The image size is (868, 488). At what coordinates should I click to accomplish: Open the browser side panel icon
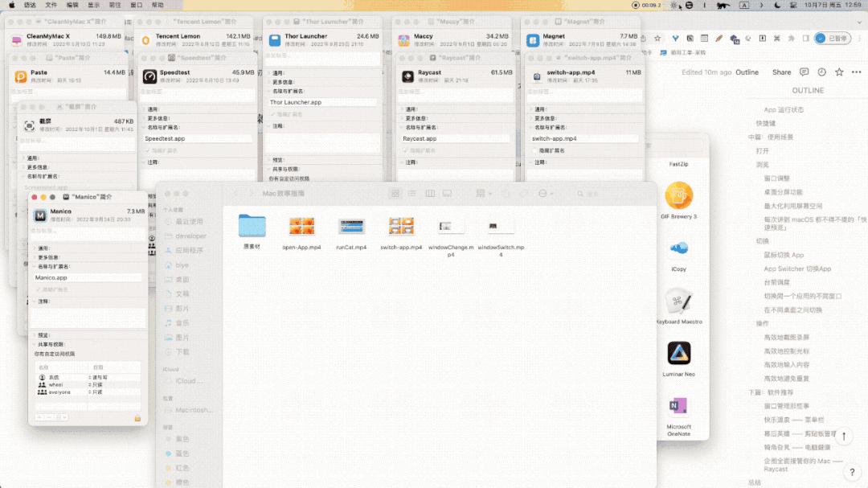805,39
